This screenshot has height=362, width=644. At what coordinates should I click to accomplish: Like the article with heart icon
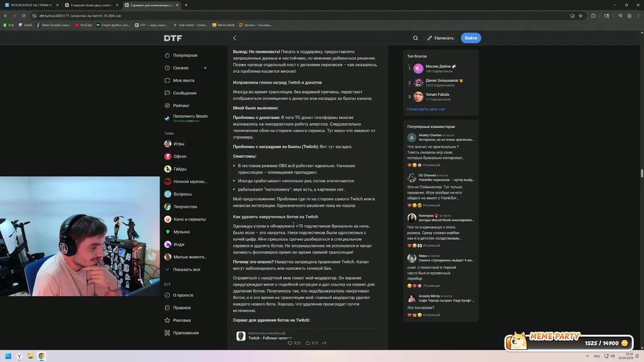pos(290,343)
